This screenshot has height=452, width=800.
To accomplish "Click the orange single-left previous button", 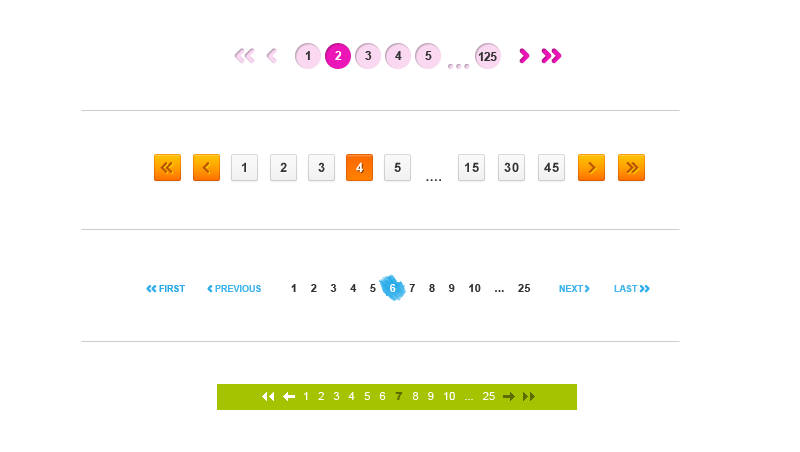I will (x=206, y=167).
